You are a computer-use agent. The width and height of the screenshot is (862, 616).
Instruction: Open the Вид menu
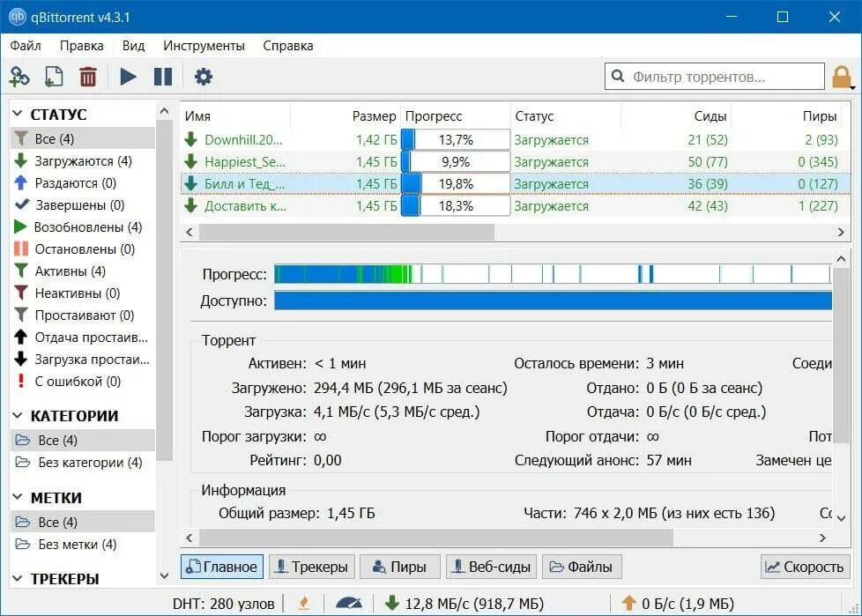pos(133,46)
